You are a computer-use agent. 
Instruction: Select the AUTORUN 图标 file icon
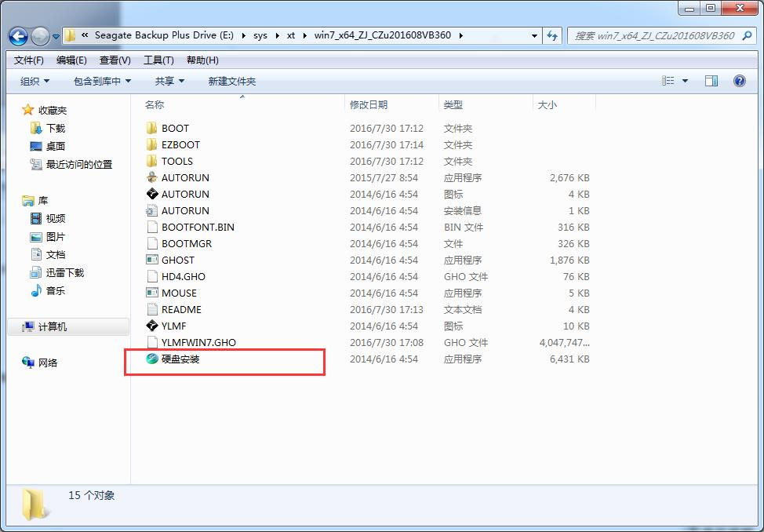tap(151, 194)
